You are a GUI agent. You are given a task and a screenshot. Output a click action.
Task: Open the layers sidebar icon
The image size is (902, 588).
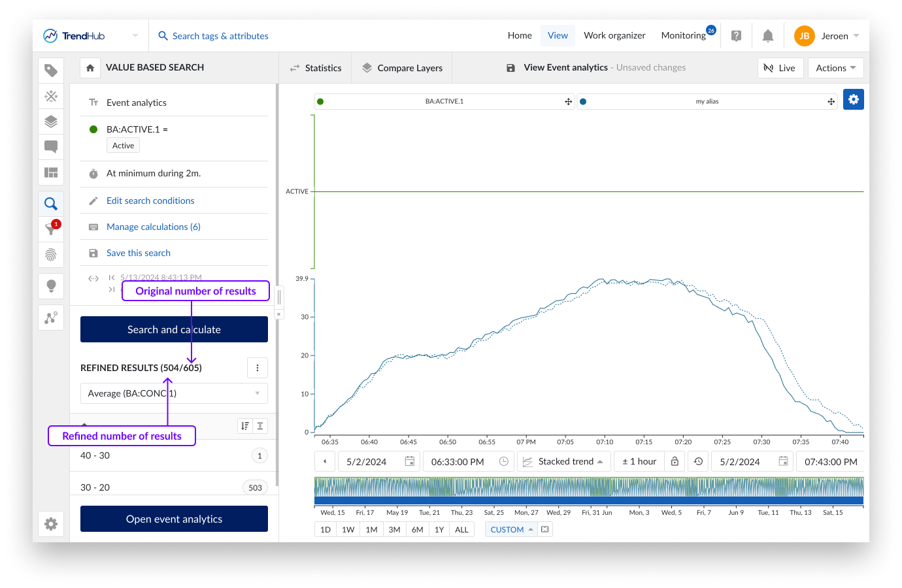click(51, 122)
